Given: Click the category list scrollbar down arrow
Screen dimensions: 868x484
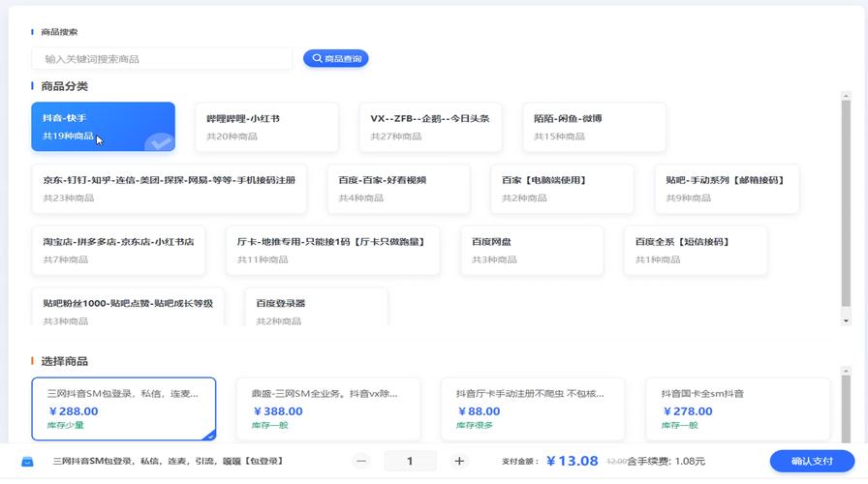Looking at the screenshot, I should (846, 320).
